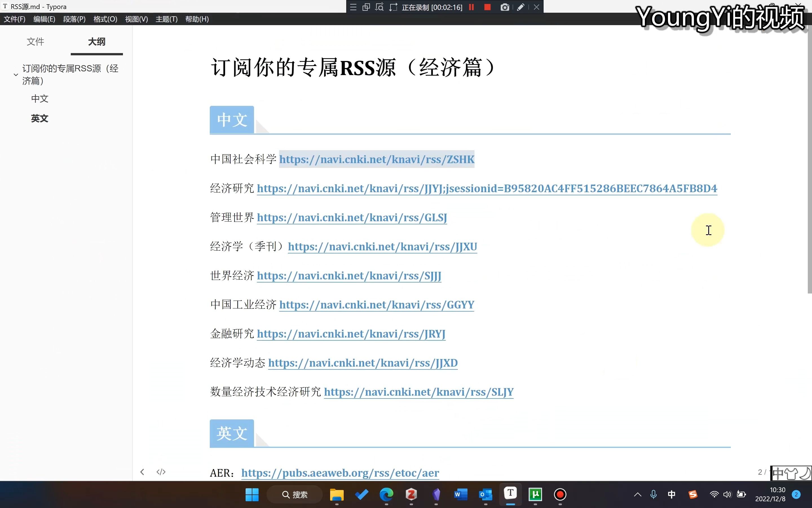Screen dimensions: 812x508
Task: Open the 帮助(H) menu
Action: click(x=197, y=19)
